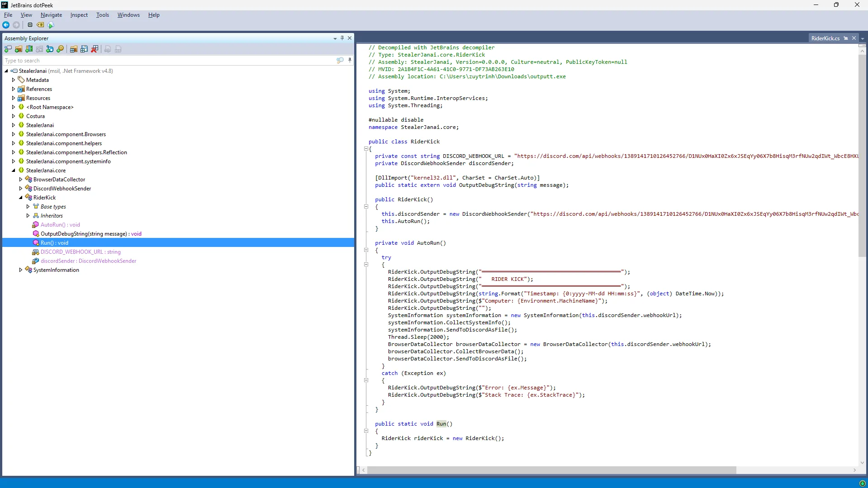The height and width of the screenshot is (488, 868).
Task: Expand the SystemInformation class
Action: pyautogui.click(x=21, y=270)
